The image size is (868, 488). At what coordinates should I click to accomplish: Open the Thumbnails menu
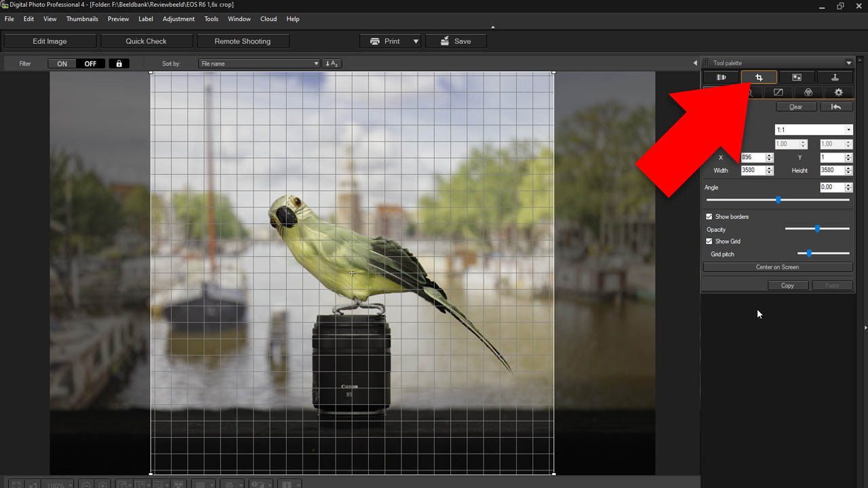[82, 19]
